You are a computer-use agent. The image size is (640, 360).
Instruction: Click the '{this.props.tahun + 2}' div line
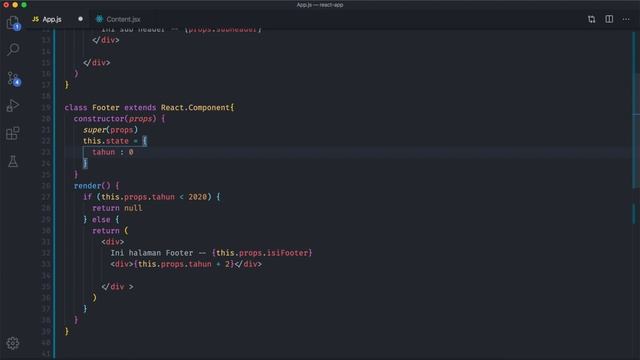click(x=186, y=264)
